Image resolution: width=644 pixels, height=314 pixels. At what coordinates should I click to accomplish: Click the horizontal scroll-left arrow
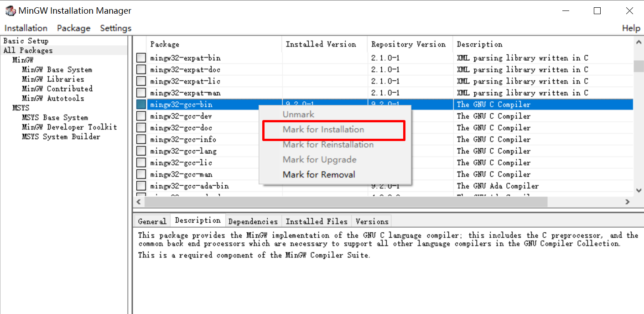pyautogui.click(x=140, y=201)
